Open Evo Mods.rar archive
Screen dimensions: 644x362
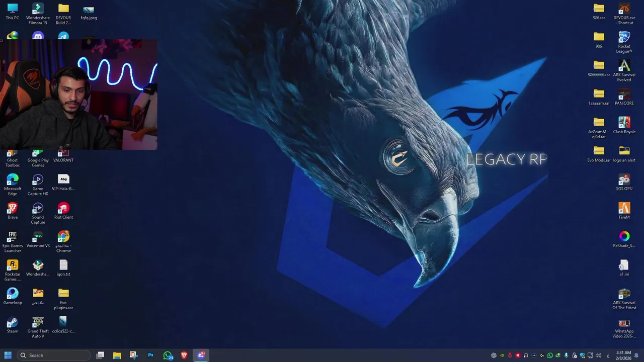pyautogui.click(x=599, y=154)
